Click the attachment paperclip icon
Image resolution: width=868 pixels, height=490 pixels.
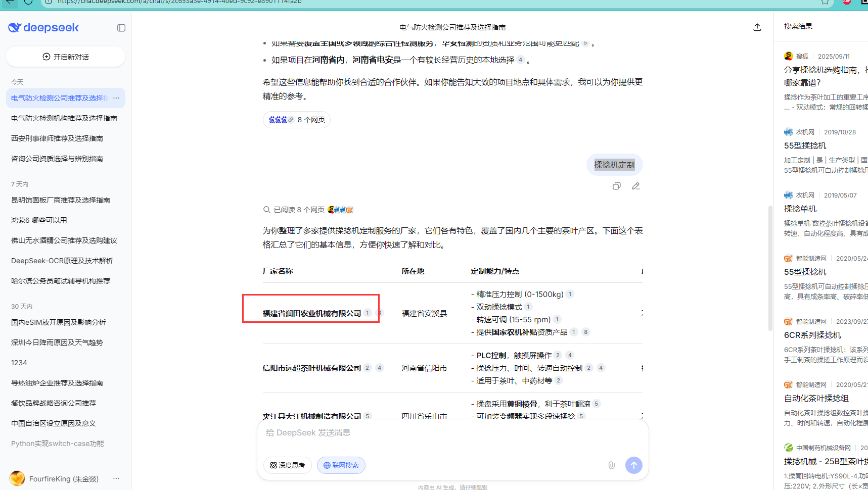[x=611, y=465]
